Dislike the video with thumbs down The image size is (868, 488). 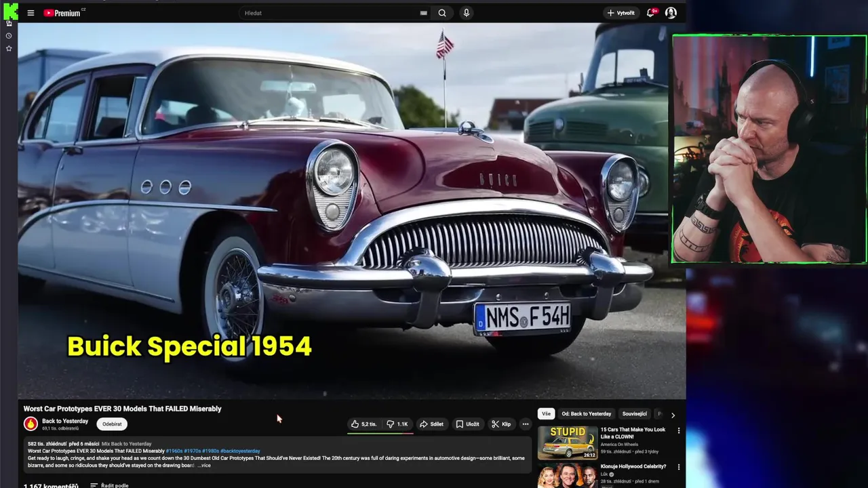pyautogui.click(x=397, y=424)
